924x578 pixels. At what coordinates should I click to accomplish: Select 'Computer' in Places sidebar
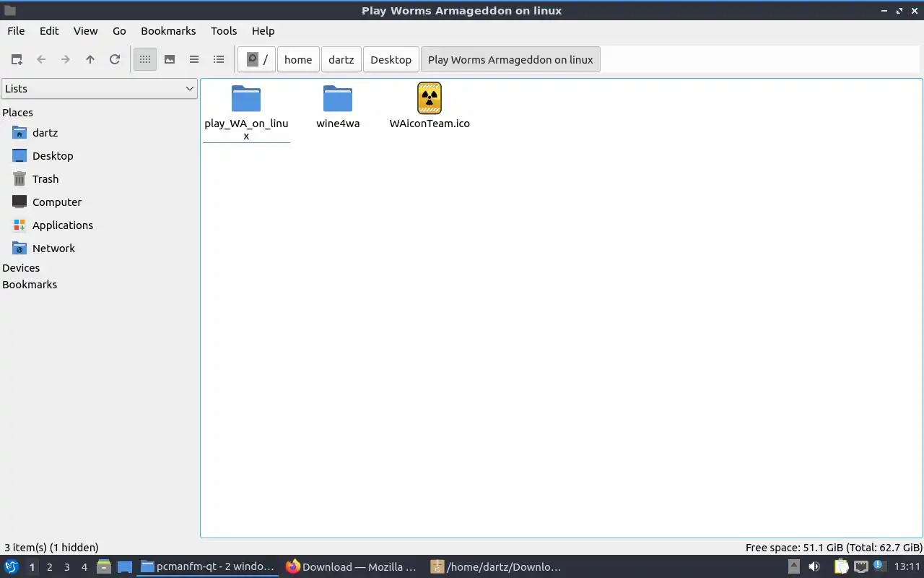tap(57, 202)
